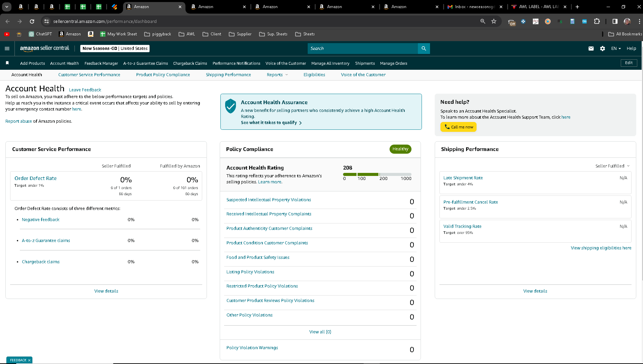Open a new browser tab
This screenshot has height=364, width=643.
click(x=577, y=7)
